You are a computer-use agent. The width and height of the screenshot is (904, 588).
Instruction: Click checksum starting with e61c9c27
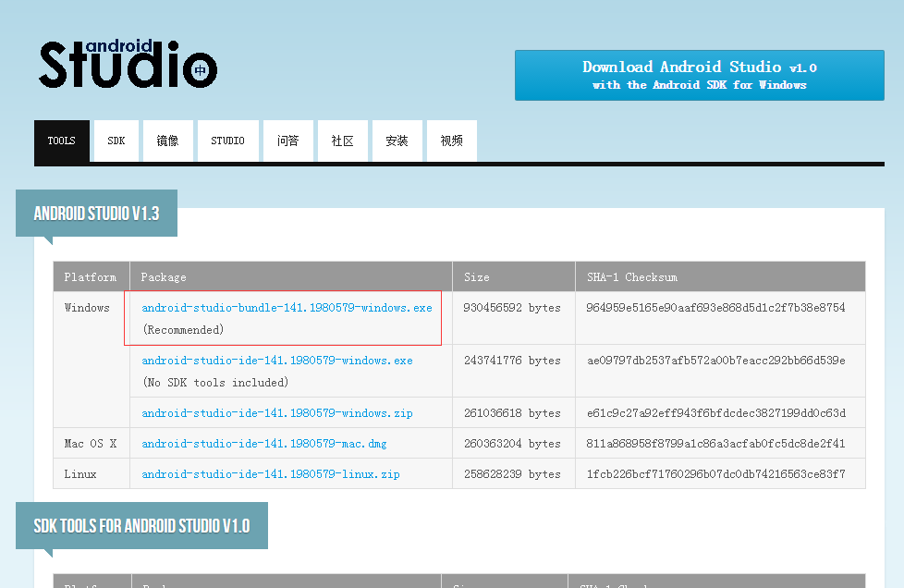pos(715,413)
